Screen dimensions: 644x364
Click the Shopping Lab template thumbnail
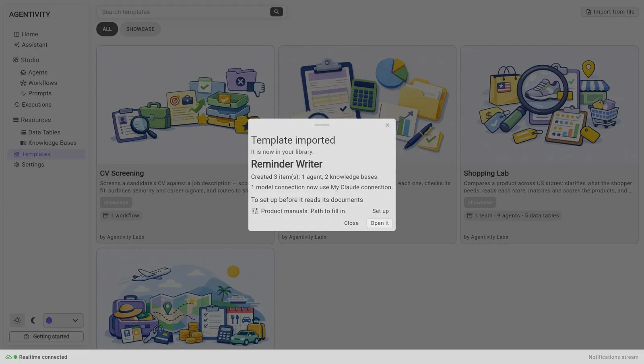(x=549, y=105)
